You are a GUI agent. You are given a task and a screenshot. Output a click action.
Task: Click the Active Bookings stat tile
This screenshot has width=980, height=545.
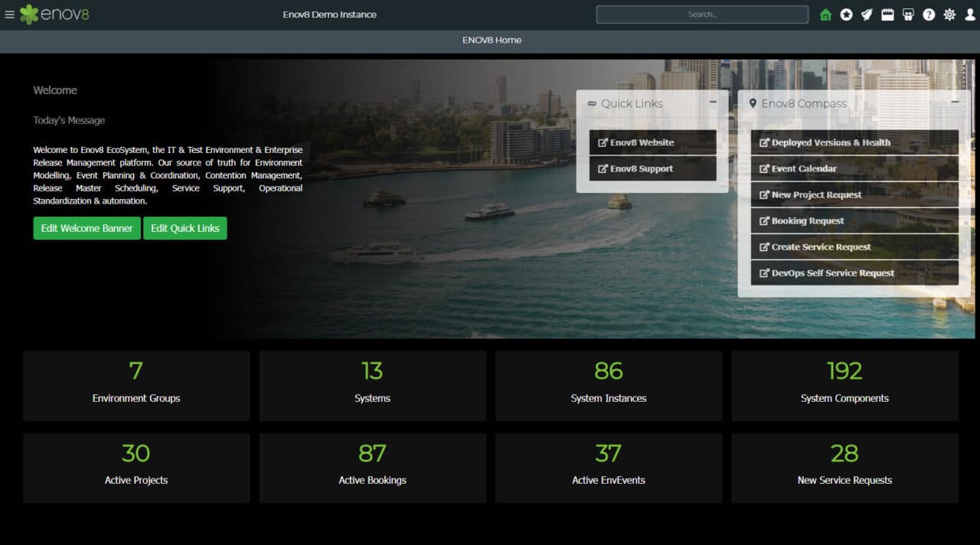pos(372,468)
